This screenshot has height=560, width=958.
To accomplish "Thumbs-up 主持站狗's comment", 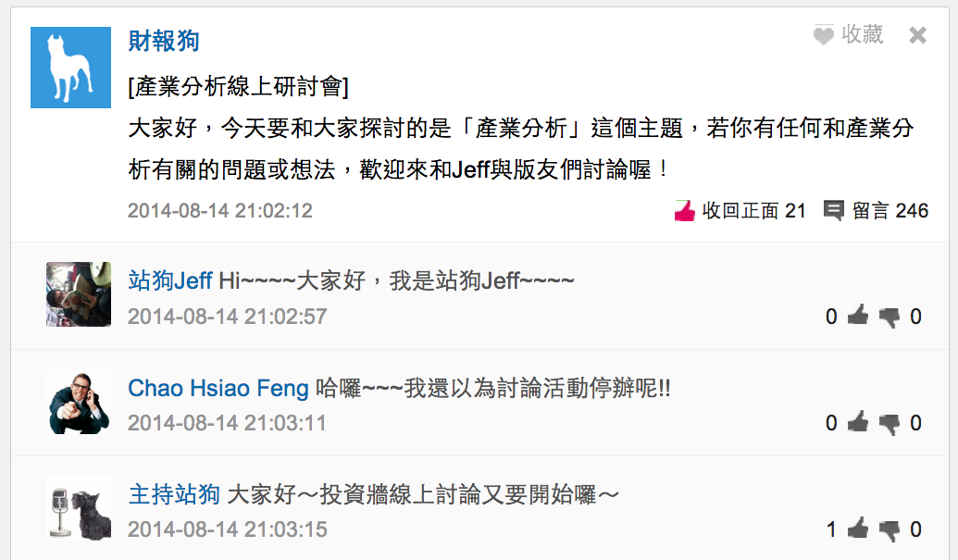I will click(857, 529).
